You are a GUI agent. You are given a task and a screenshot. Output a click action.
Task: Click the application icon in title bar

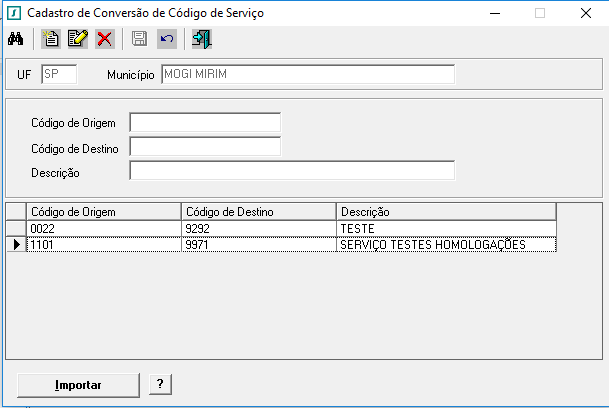14,13
